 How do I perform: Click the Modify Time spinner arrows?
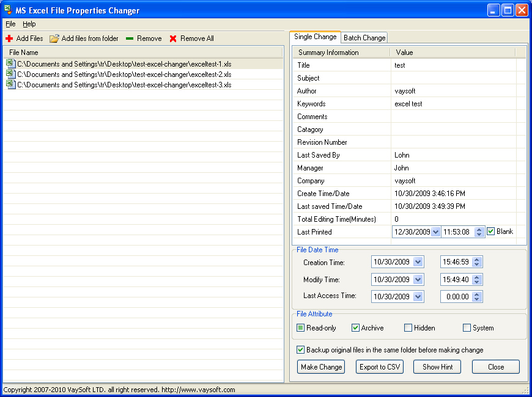pyautogui.click(x=477, y=280)
